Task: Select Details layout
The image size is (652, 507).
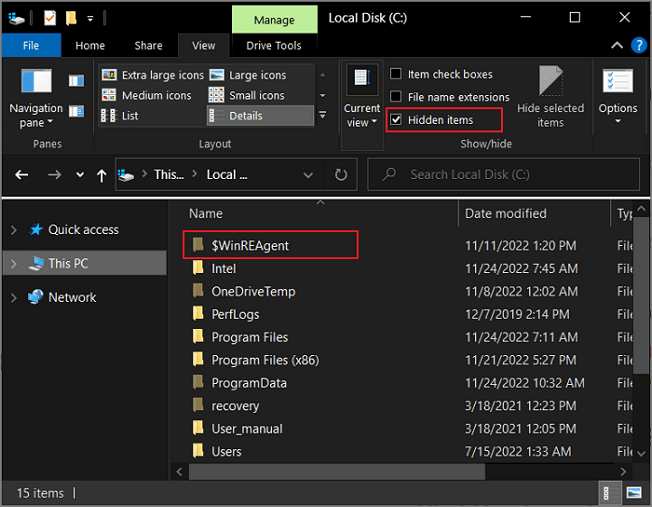Action: [260, 116]
